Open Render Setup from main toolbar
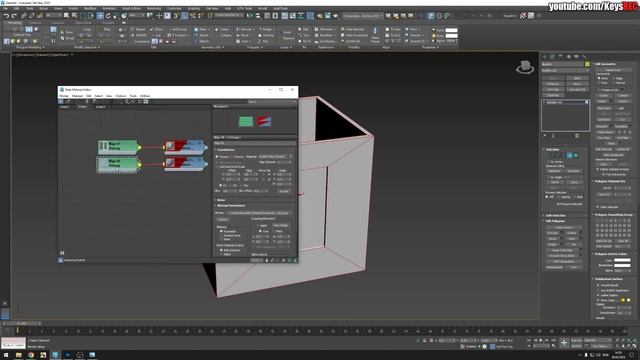 [320, 16]
